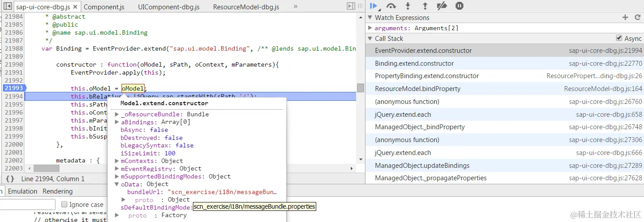Open source link sap-ui-core-dbg.js:27628
The height and width of the screenshot is (222, 644).
[x=605, y=178]
